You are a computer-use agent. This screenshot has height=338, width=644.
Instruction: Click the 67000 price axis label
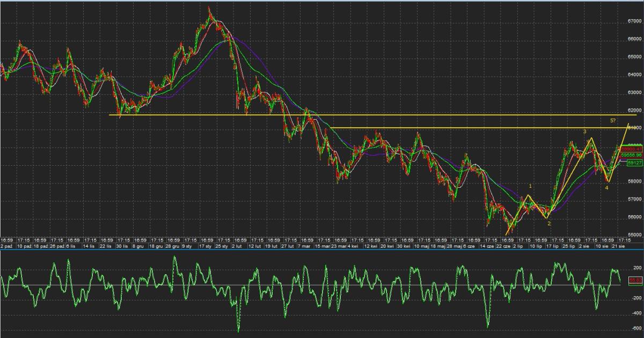coord(634,21)
